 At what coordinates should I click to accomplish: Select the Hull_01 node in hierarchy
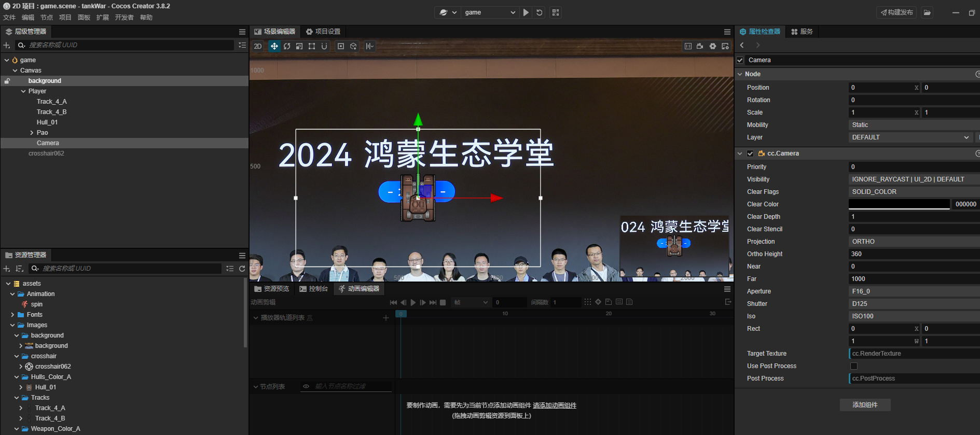pyautogui.click(x=47, y=122)
